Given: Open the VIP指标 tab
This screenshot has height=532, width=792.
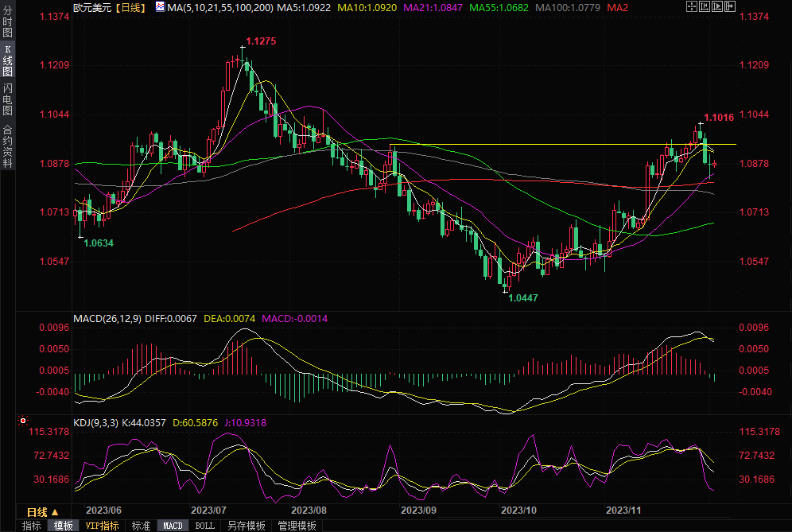Looking at the screenshot, I should (102, 526).
